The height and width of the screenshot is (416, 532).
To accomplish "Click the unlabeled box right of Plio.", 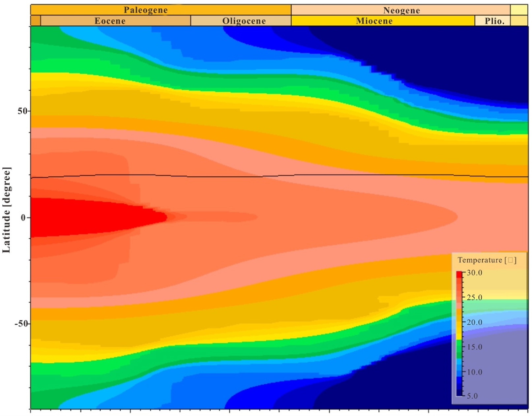I will (519, 21).
